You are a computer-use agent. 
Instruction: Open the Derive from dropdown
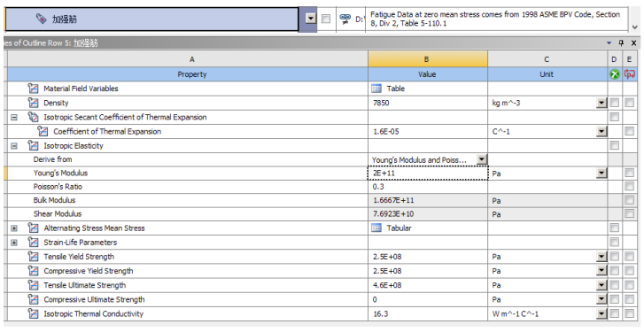pyautogui.click(x=482, y=159)
